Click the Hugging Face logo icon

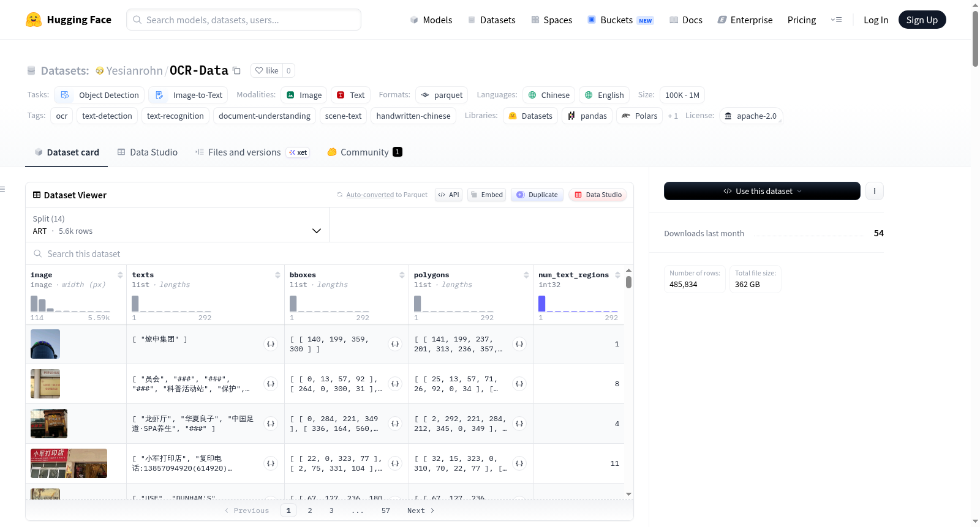34,20
